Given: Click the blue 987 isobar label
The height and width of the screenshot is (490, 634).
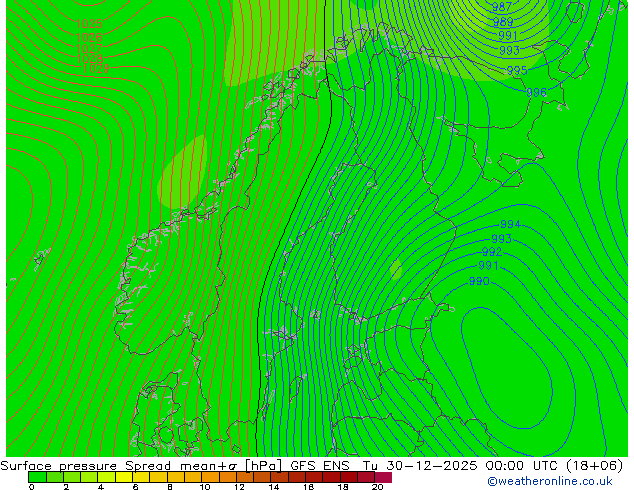Looking at the screenshot, I should point(502,6).
